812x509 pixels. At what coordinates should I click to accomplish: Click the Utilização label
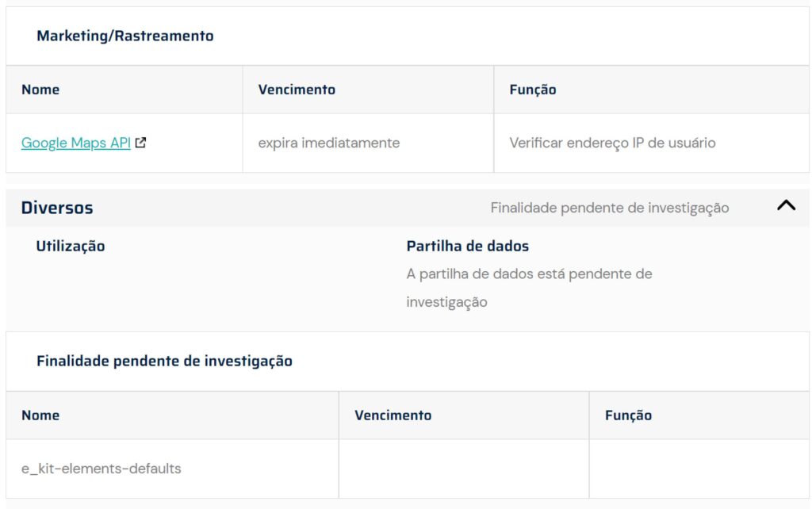tap(71, 247)
